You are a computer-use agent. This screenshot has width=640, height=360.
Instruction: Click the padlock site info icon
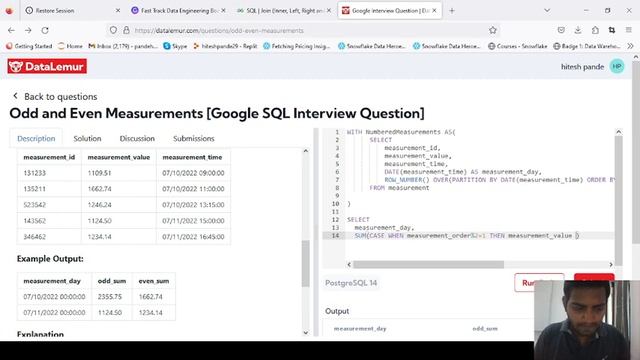tap(126, 30)
